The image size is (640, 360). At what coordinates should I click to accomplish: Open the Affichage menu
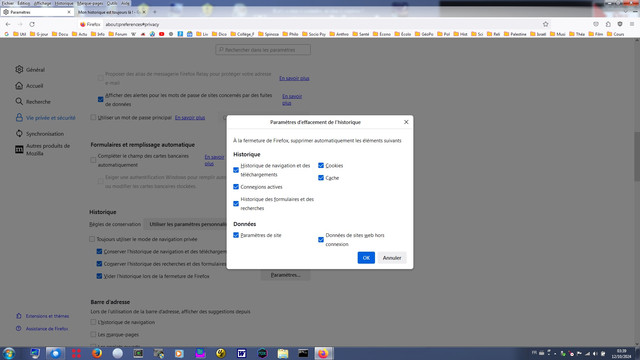coord(42,3)
